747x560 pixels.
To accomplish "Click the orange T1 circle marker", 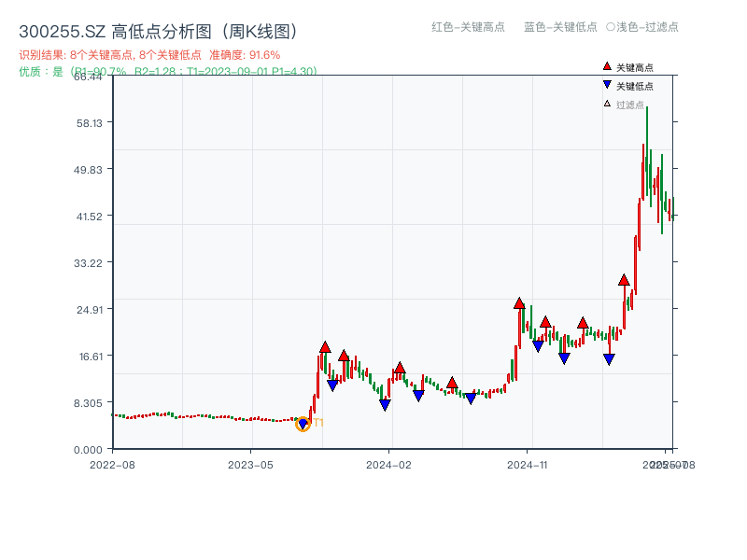I will click(303, 424).
